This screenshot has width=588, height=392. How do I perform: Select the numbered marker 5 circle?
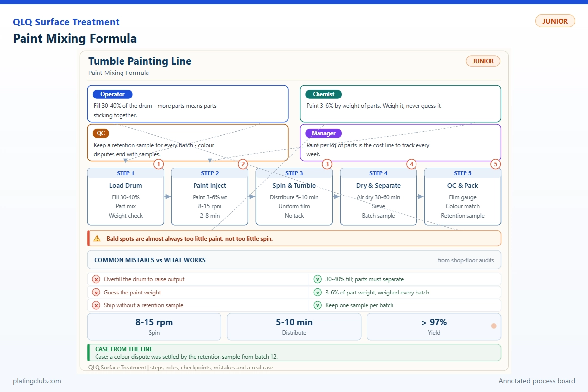pos(496,164)
